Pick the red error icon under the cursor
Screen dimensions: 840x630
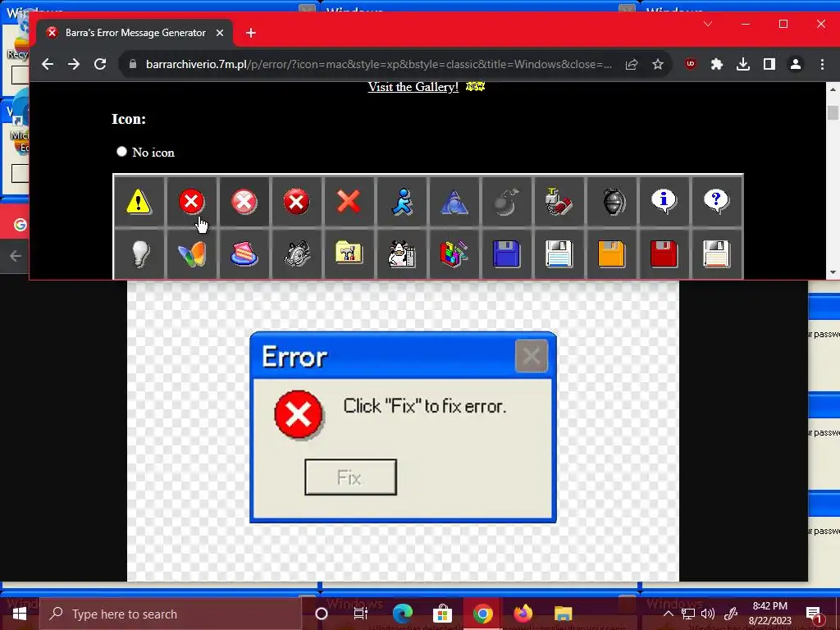point(191,202)
